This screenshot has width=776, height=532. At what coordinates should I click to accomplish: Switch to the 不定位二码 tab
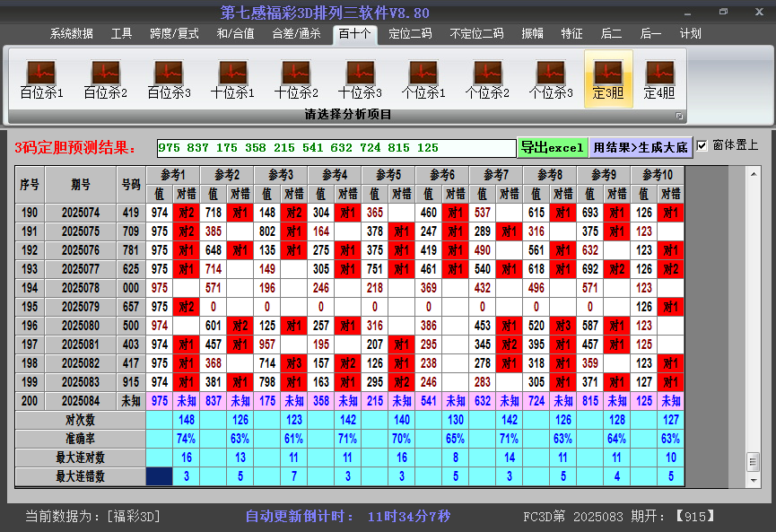(476, 34)
